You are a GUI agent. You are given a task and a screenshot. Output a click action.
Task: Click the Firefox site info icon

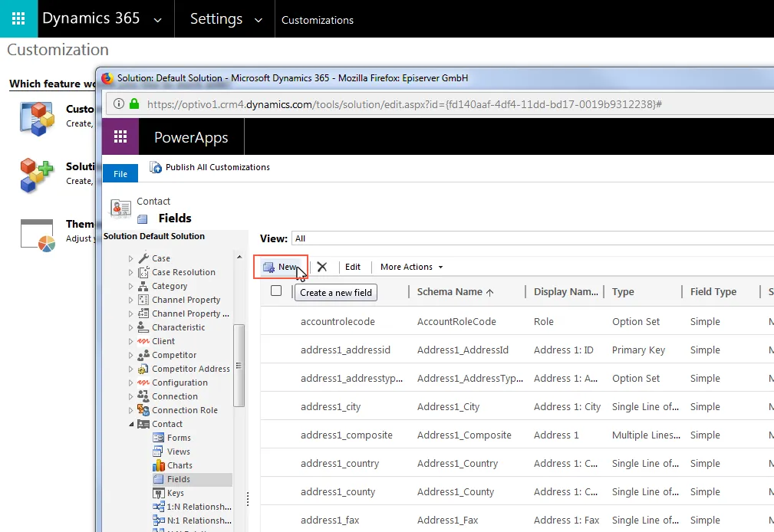click(118, 104)
